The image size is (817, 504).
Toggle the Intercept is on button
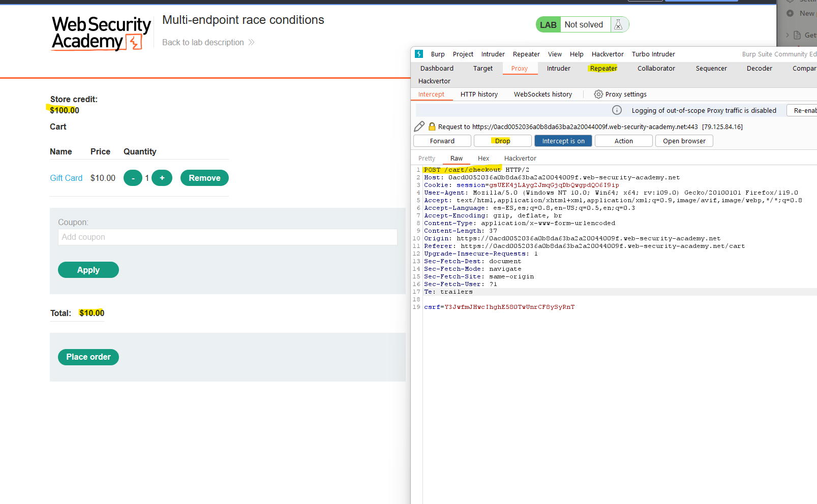[x=563, y=141]
